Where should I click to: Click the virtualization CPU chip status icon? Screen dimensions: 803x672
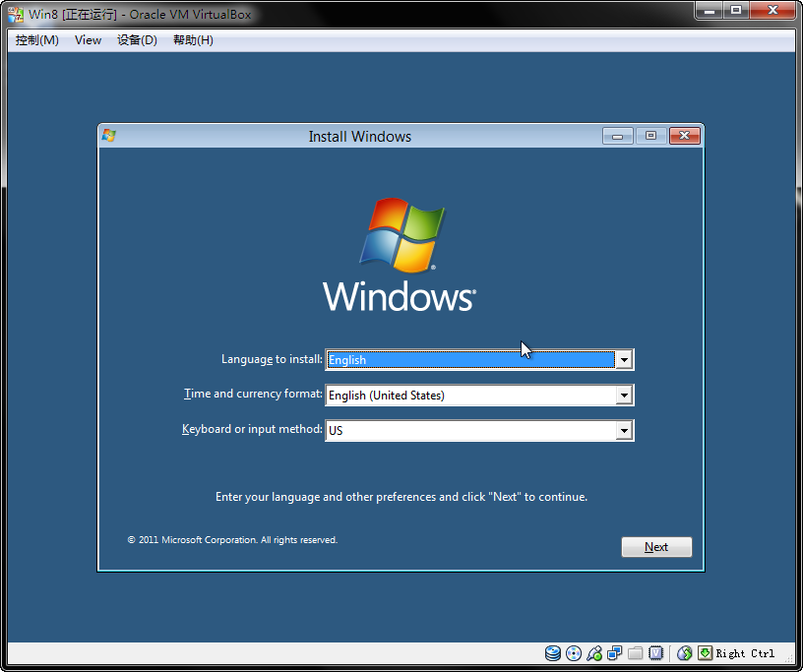[x=655, y=653]
